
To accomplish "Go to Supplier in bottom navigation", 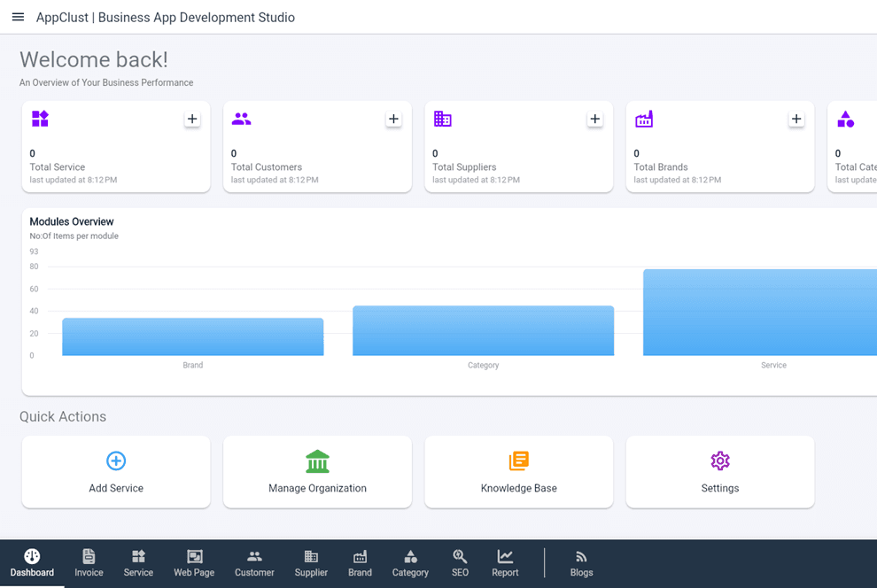I will pyautogui.click(x=311, y=563).
